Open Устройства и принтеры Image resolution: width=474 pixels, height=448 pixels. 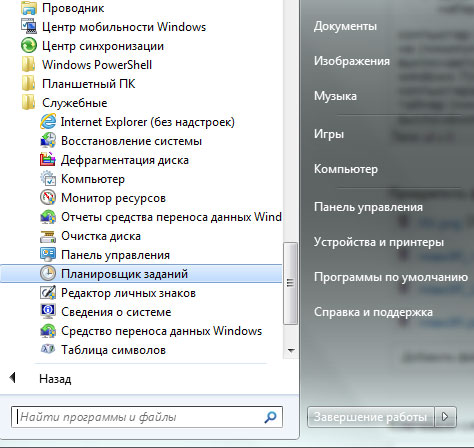379,242
